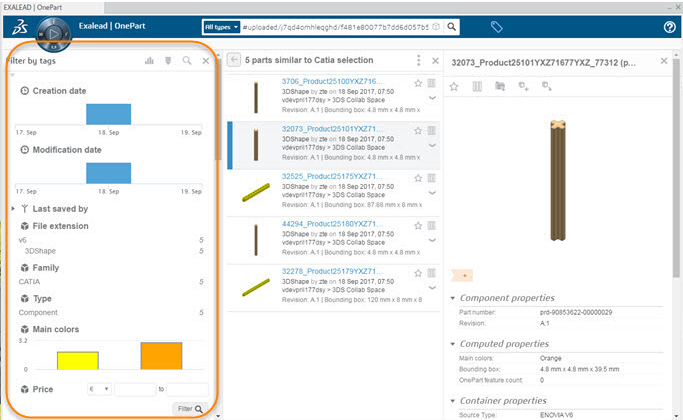Star the 32525_Product25175YXZ71 result
Image resolution: width=683 pixels, height=420 pixels.
[x=418, y=178]
